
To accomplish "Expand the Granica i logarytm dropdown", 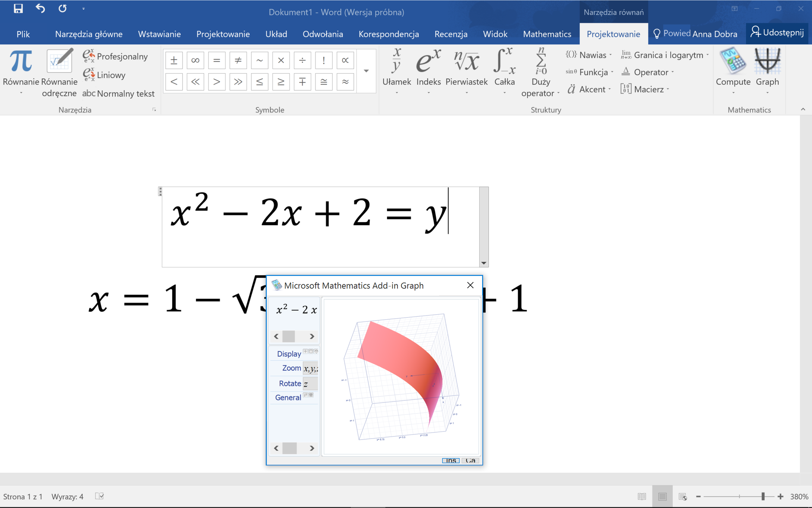I will (665, 55).
